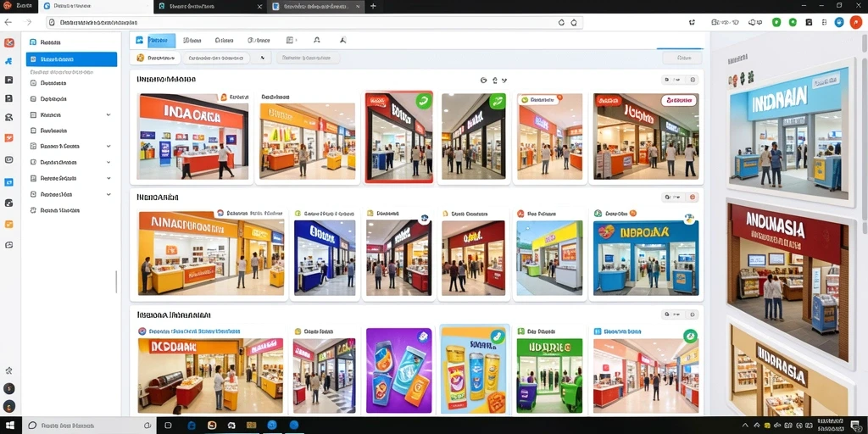Click the green check badge on red-framed thumbnail
The width and height of the screenshot is (868, 434).
coord(424,101)
